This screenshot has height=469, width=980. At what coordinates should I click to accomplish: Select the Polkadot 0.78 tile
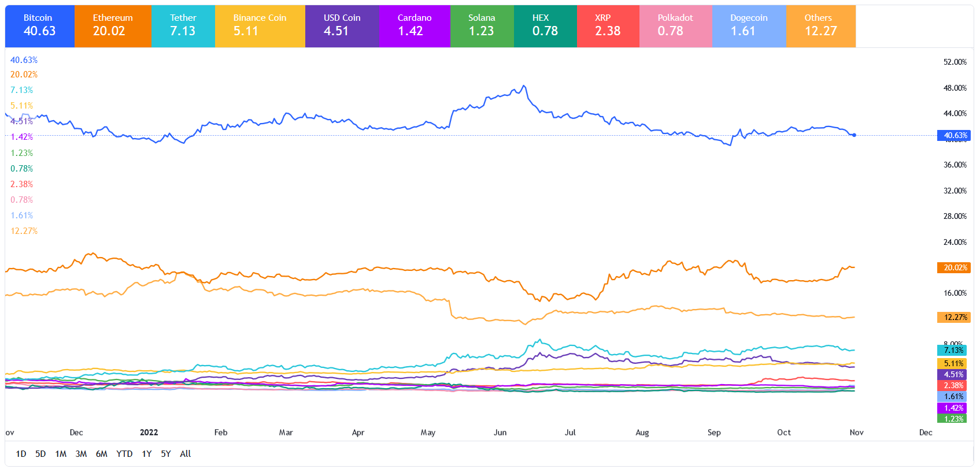pos(675,26)
